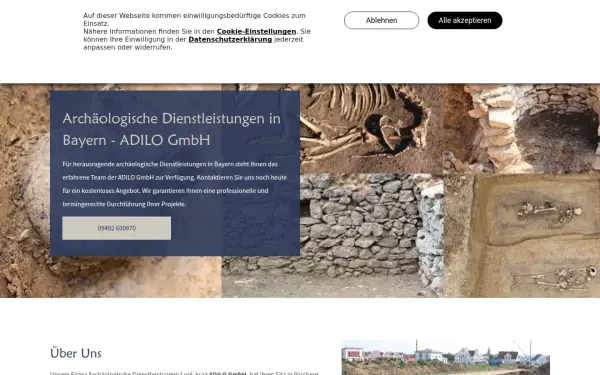Viewport: 600px width, 375px height.
Task: Open the Datenschutzerklärung link
Action: [230, 39]
